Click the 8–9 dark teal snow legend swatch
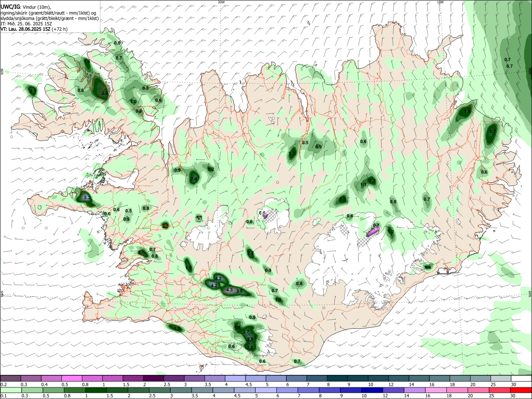This screenshot has height=399, width=532. click(337, 378)
